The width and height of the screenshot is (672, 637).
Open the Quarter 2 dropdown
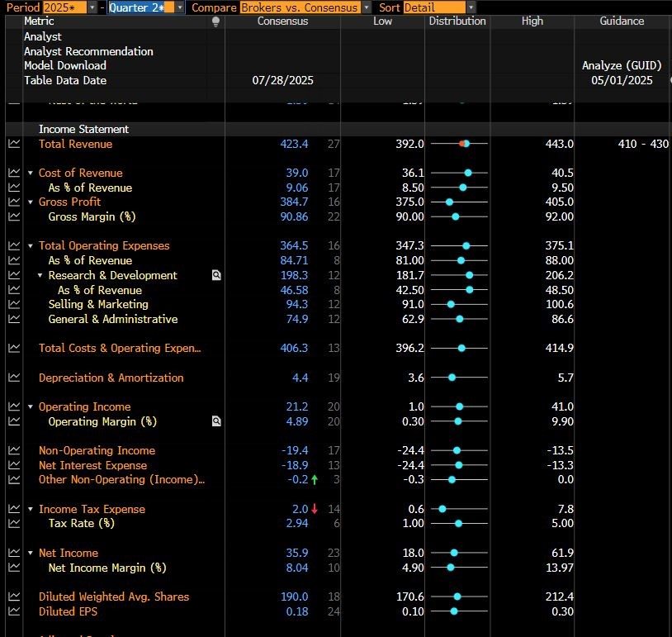point(180,7)
